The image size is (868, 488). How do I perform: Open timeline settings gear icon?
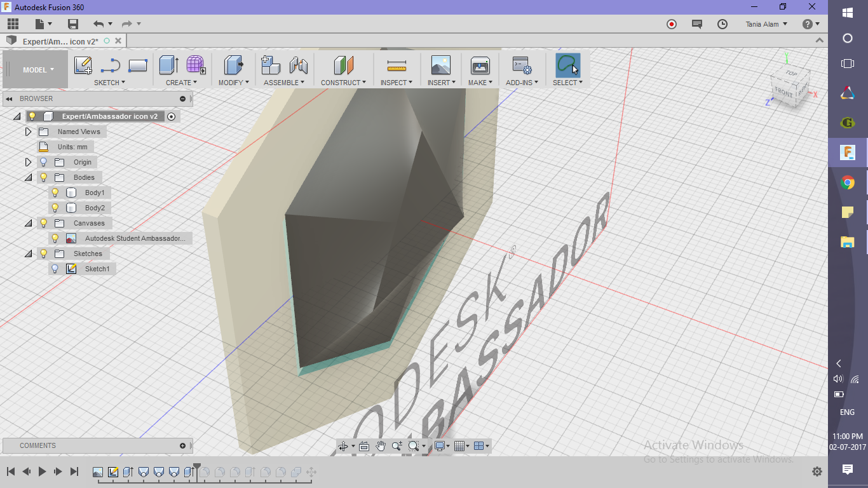(x=817, y=471)
